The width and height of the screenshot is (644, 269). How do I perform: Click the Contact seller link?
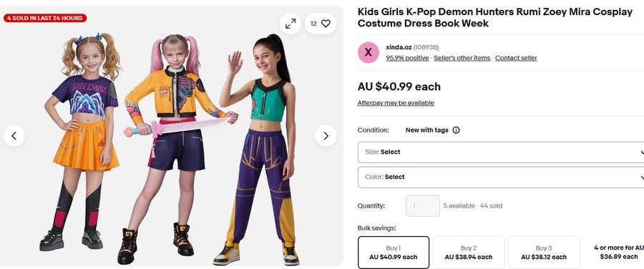click(x=516, y=59)
